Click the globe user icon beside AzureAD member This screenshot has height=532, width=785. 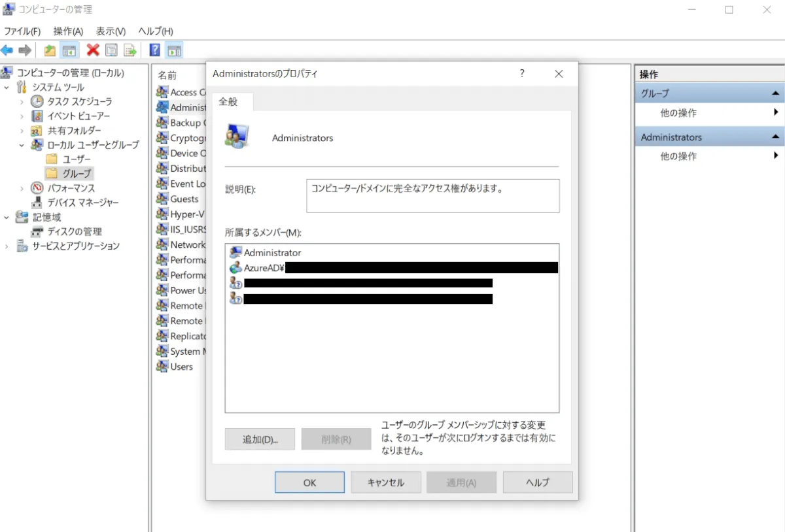[x=235, y=267]
